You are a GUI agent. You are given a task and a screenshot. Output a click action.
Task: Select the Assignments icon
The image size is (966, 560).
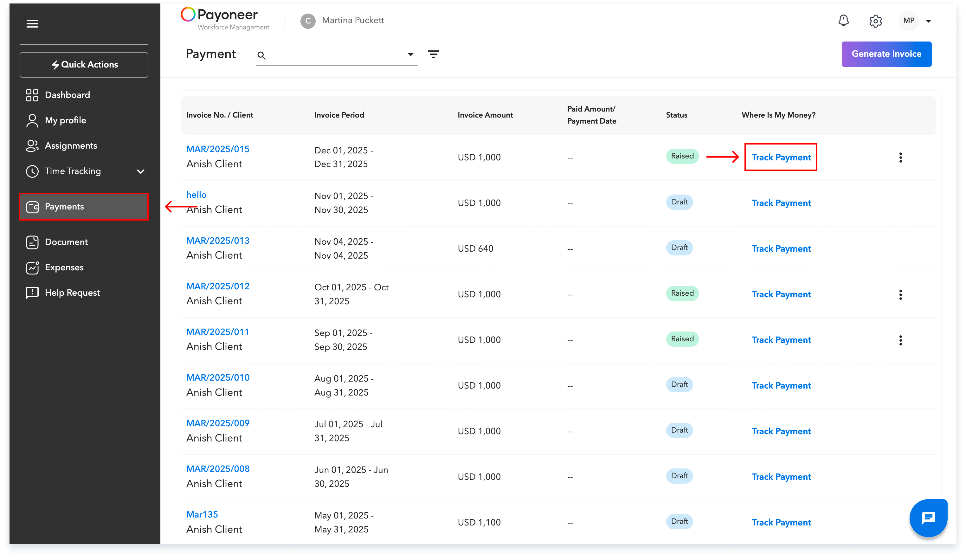32,146
